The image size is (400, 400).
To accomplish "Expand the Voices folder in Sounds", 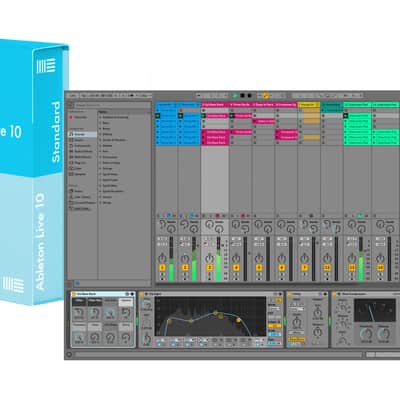I will tap(100, 197).
